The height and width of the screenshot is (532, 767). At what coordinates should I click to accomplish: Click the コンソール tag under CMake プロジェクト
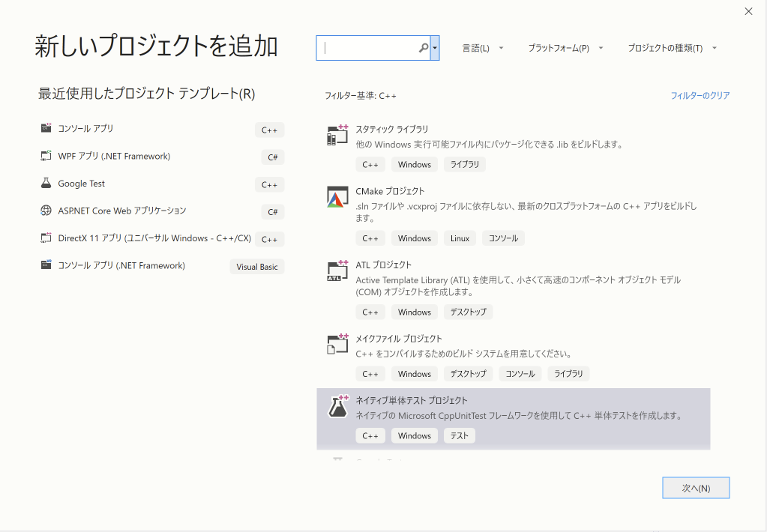click(x=503, y=238)
